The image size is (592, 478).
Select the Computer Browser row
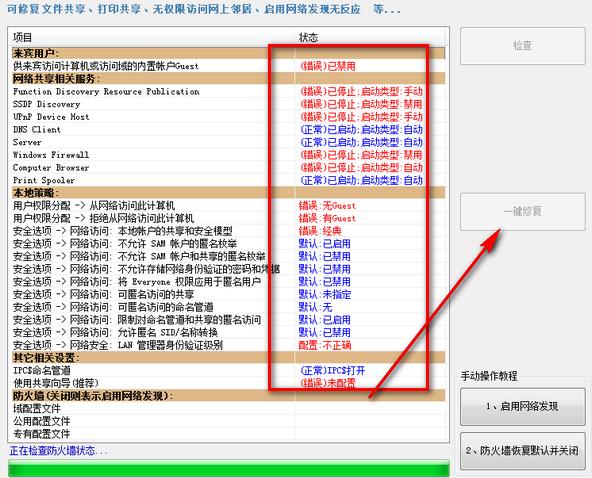228,168
